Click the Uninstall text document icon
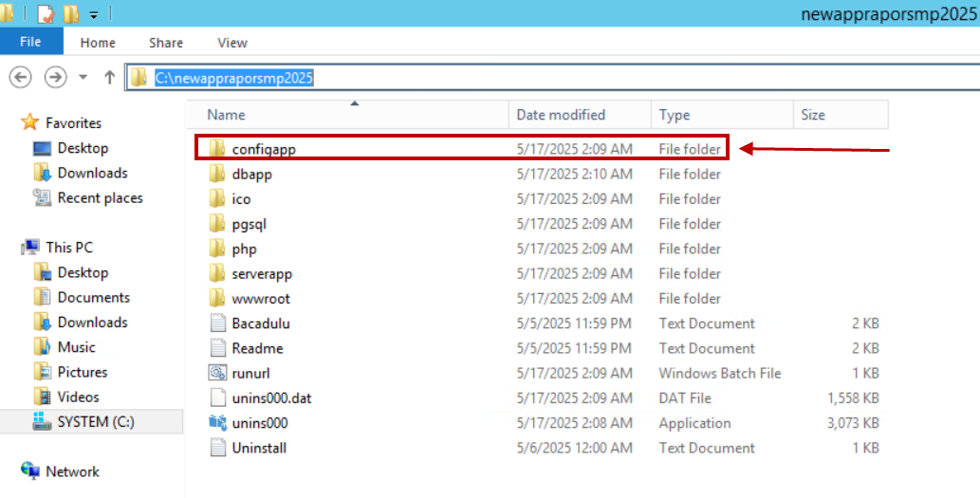This screenshot has height=498, width=980. click(x=217, y=448)
